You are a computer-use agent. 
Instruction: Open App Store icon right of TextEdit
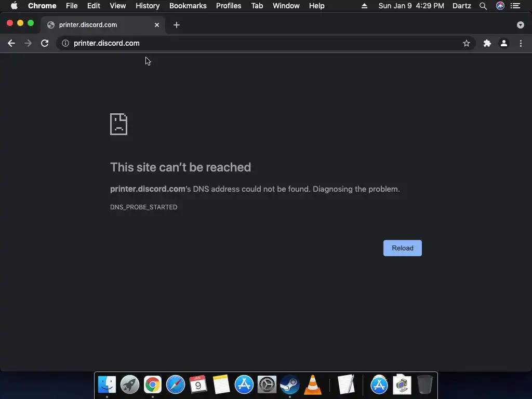[x=379, y=385]
